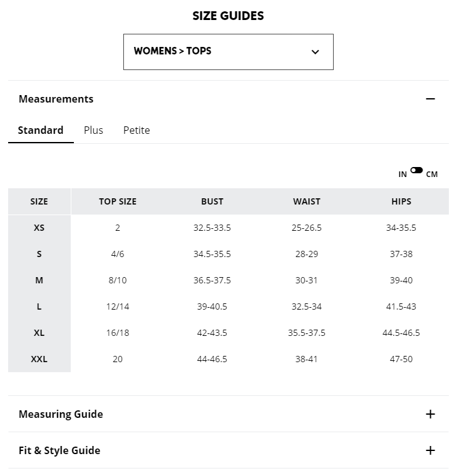Click the BUST column header
457x476 pixels.
point(212,201)
